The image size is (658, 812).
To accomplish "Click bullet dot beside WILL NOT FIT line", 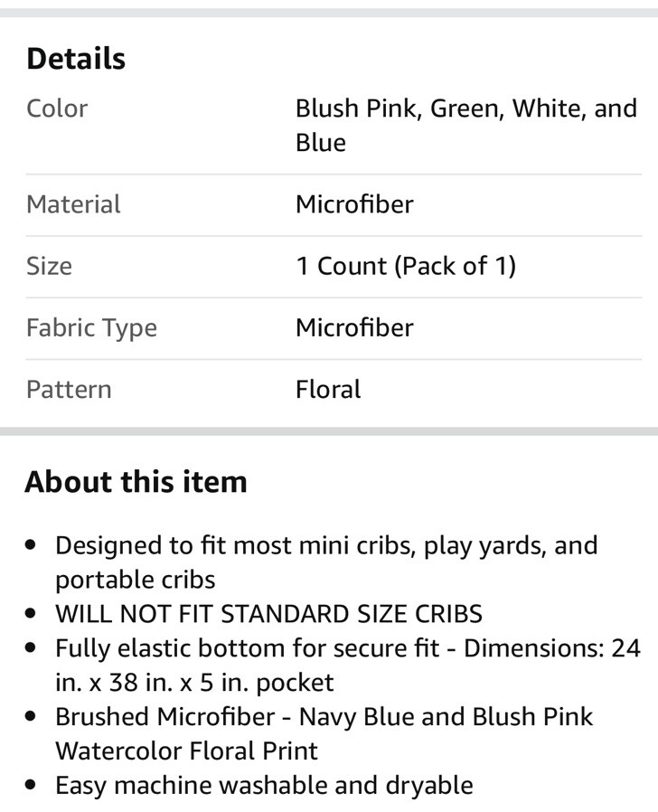I will click(32, 614).
